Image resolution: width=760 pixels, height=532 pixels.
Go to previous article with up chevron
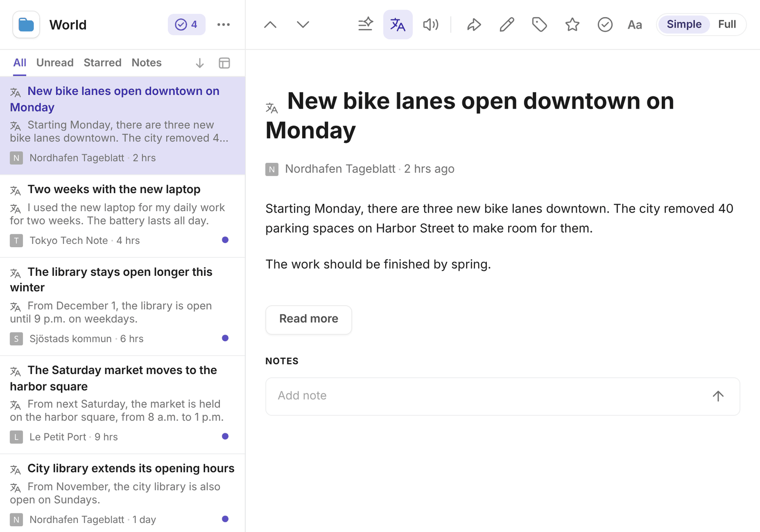coord(270,25)
